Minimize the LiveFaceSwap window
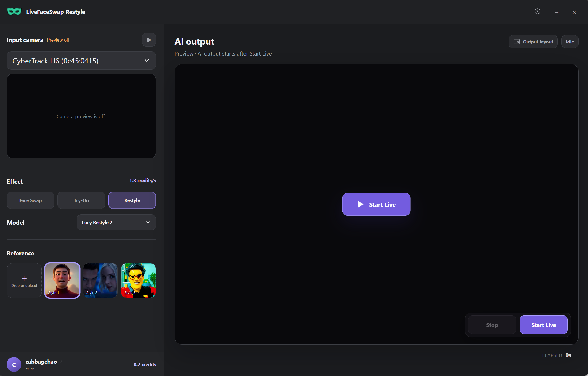Viewport: 588px width, 376px height. point(557,12)
